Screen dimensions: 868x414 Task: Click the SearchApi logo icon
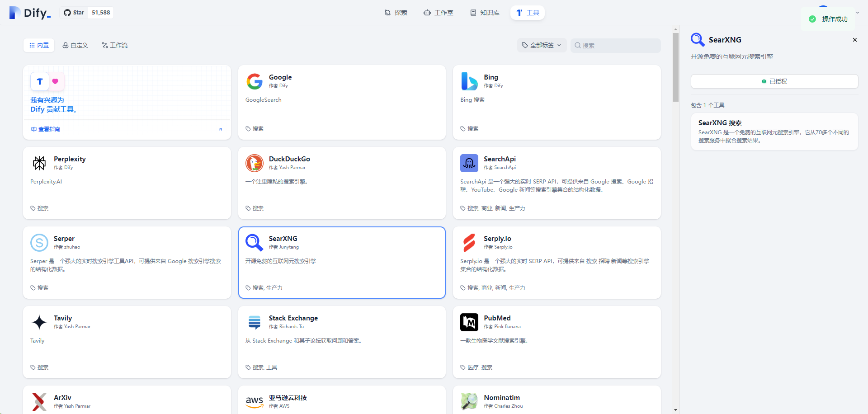469,163
